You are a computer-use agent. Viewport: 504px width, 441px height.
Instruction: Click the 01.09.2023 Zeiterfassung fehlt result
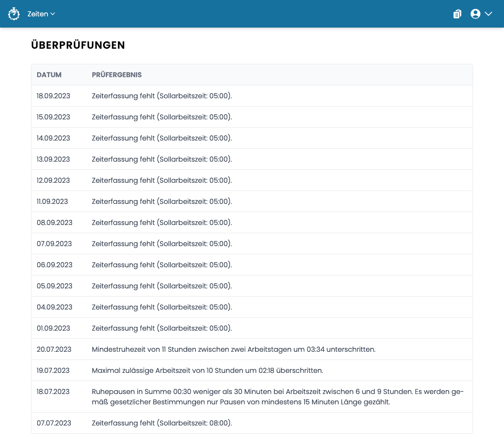coord(162,328)
